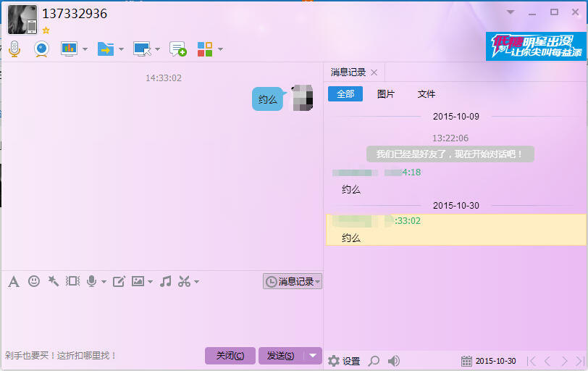Select highlighted 2015-10-30 约么 history message

[456, 230]
